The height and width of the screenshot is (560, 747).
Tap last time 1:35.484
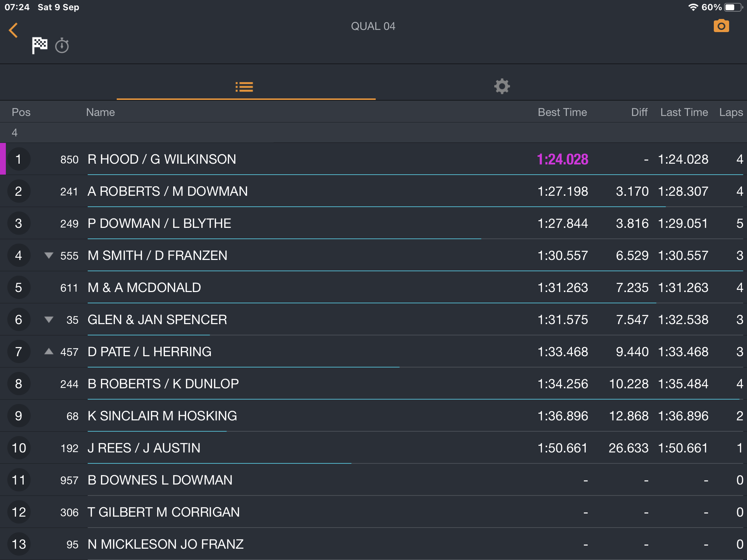point(683,384)
